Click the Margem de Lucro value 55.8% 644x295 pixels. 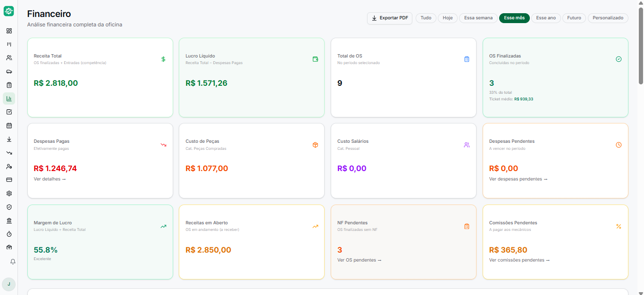(46, 250)
